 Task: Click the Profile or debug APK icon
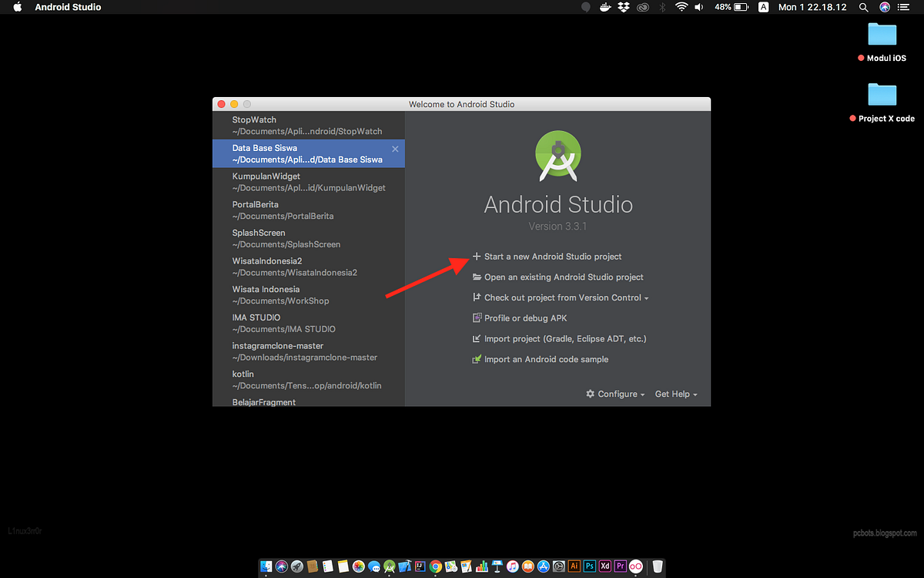(477, 318)
